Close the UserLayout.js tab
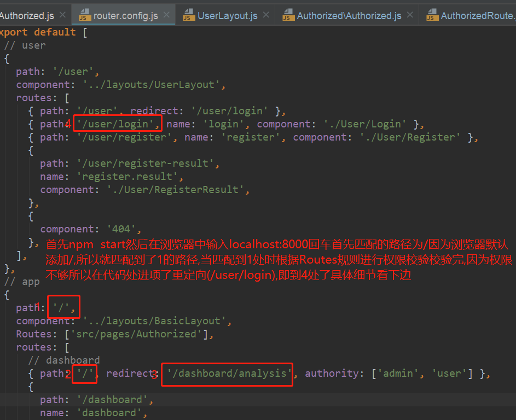516x420 pixels. (266, 15)
